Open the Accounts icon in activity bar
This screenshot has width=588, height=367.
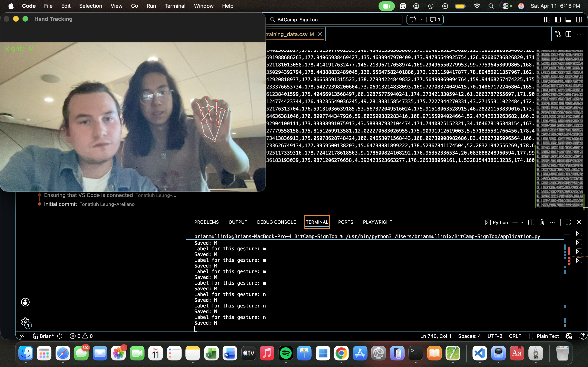[25, 302]
